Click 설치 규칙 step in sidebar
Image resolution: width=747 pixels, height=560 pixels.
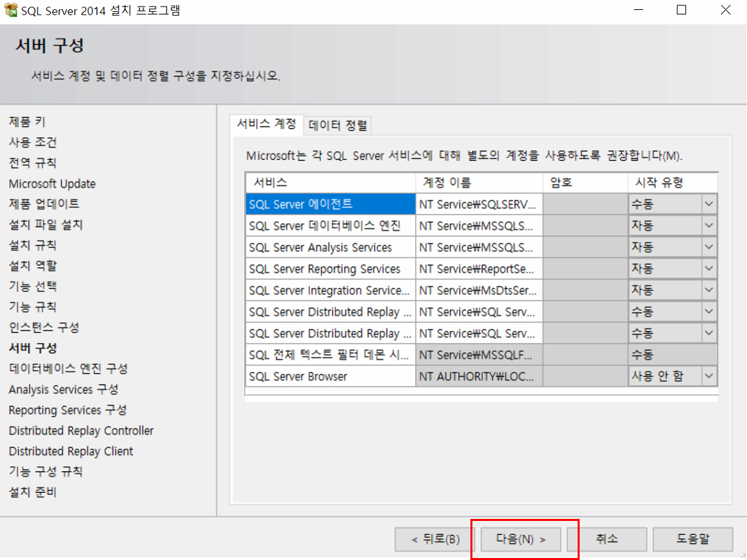(32, 245)
